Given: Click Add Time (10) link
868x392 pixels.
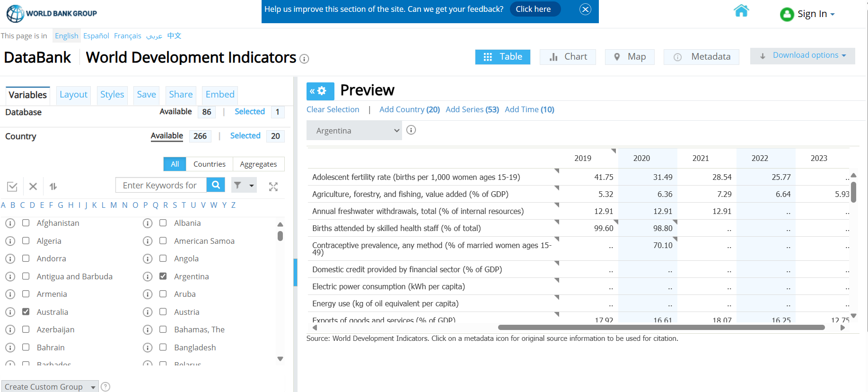Looking at the screenshot, I should 529,109.
